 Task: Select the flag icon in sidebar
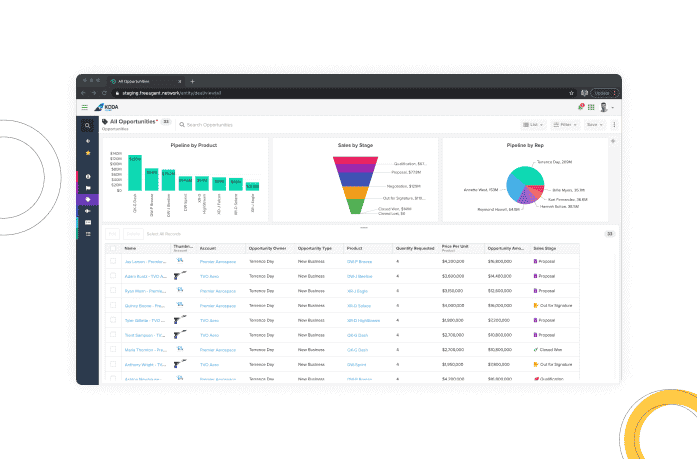click(88, 187)
